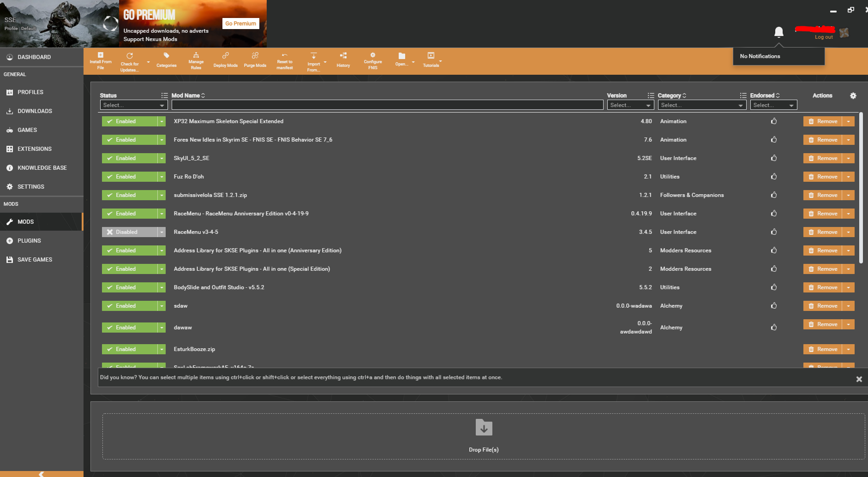This screenshot has height=477, width=868.
Task: Expand the Check for Updates dropdown arrow
Action: 148,62
